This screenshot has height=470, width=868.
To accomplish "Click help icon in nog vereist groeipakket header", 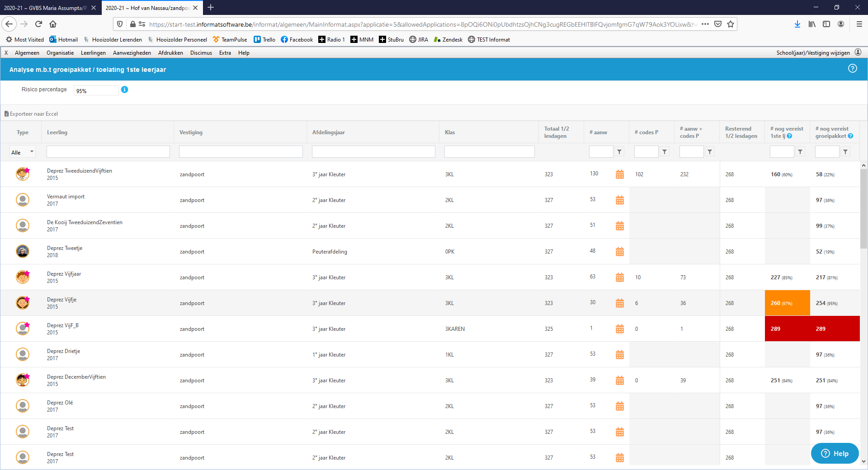I will [850, 136].
